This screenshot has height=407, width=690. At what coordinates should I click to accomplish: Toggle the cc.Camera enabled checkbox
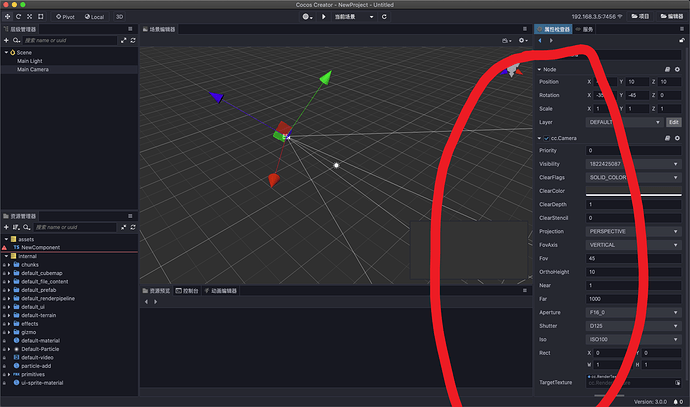(546, 138)
